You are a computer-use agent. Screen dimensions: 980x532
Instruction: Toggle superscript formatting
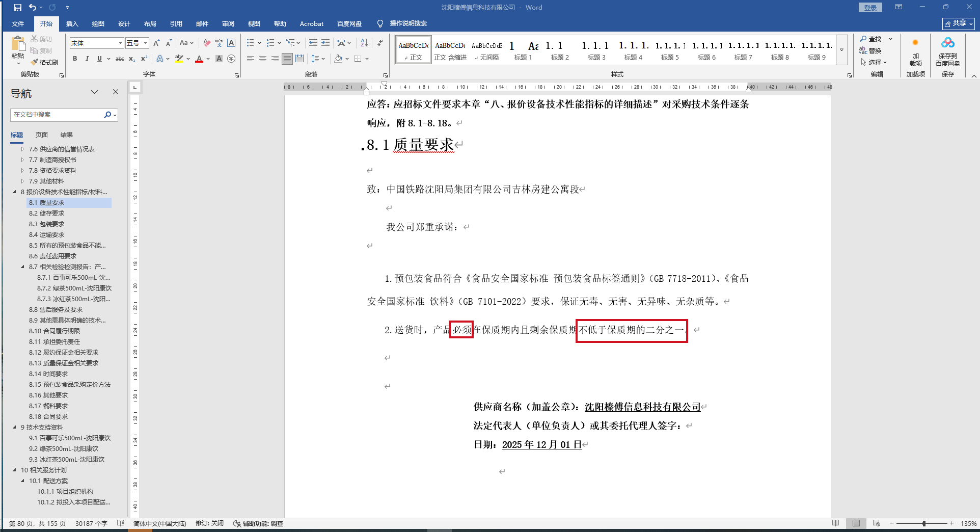pyautogui.click(x=144, y=59)
